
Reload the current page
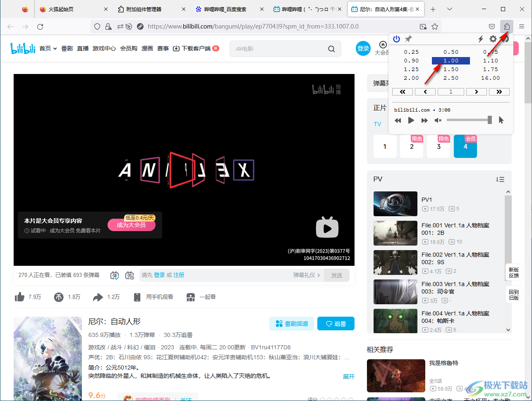click(40, 26)
